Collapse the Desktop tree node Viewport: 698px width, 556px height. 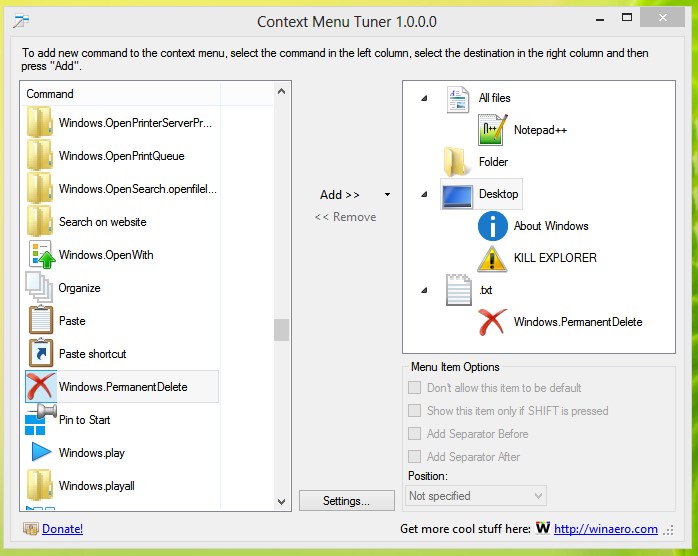(x=424, y=194)
